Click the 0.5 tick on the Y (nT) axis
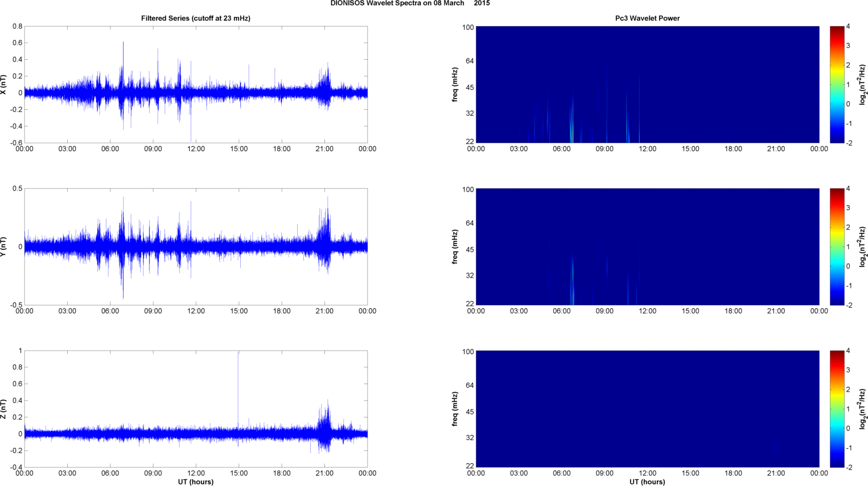The width and height of the screenshot is (868, 486). tap(17, 189)
